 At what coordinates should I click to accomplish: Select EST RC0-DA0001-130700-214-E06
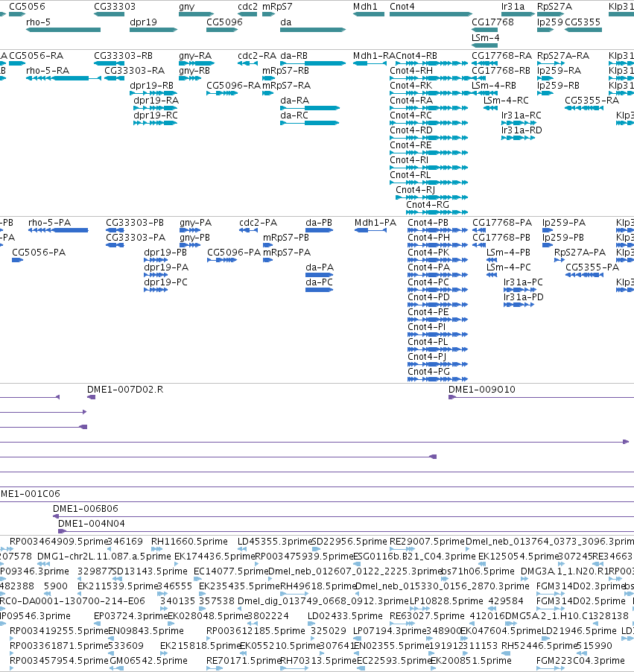72,601
